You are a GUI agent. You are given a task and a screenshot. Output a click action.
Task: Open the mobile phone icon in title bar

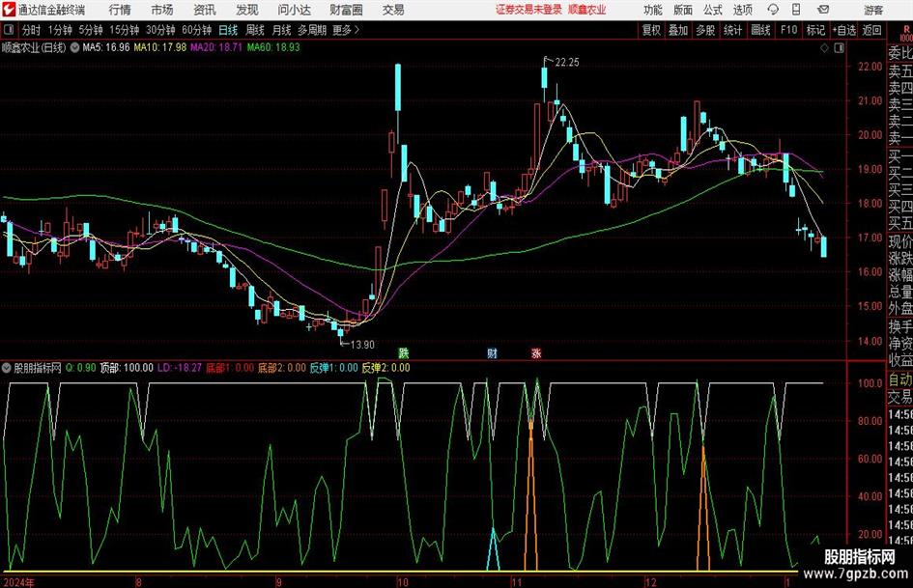coord(796,10)
